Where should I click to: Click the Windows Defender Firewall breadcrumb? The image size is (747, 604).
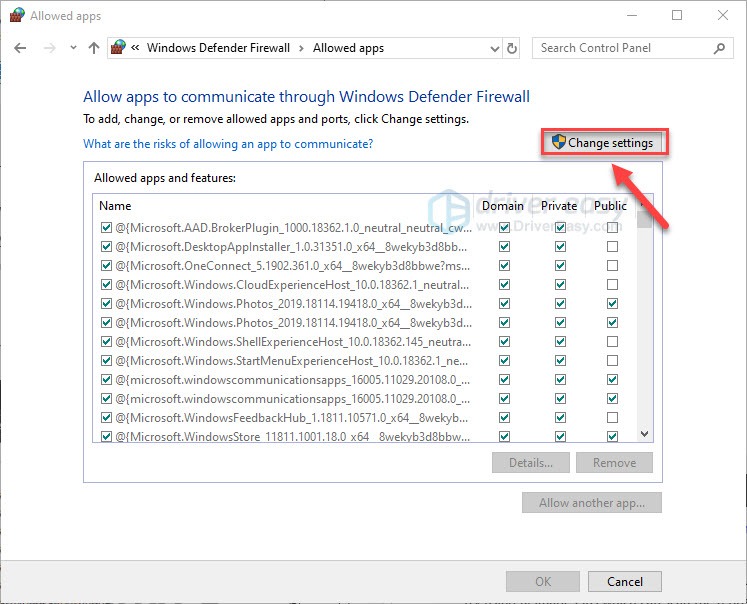(x=218, y=48)
